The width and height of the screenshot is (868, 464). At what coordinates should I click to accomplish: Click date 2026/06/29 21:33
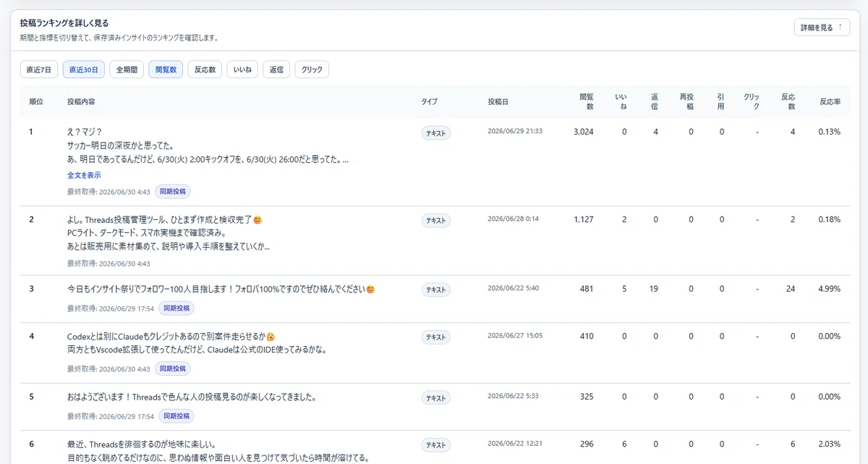click(515, 132)
